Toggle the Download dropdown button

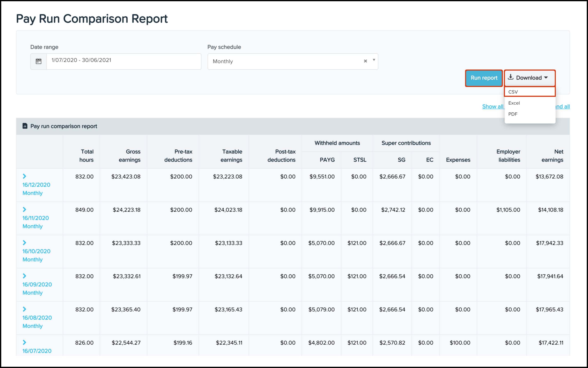529,78
